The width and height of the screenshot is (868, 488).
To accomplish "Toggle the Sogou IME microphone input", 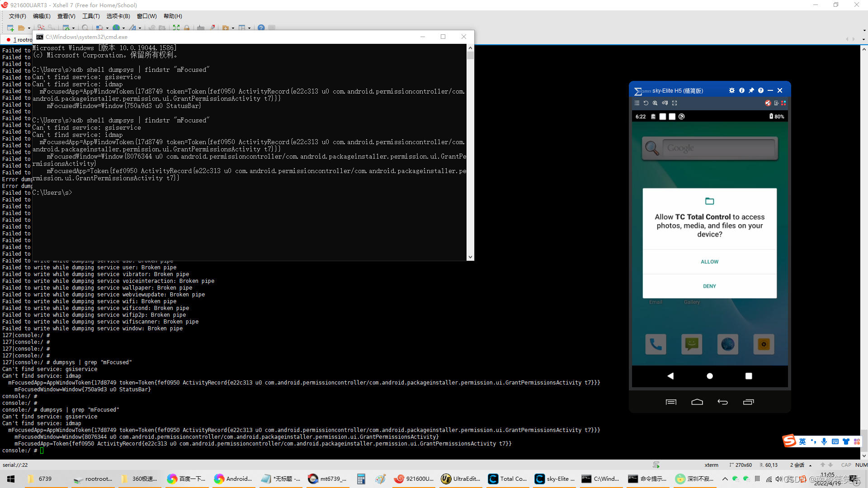I will 824,441.
